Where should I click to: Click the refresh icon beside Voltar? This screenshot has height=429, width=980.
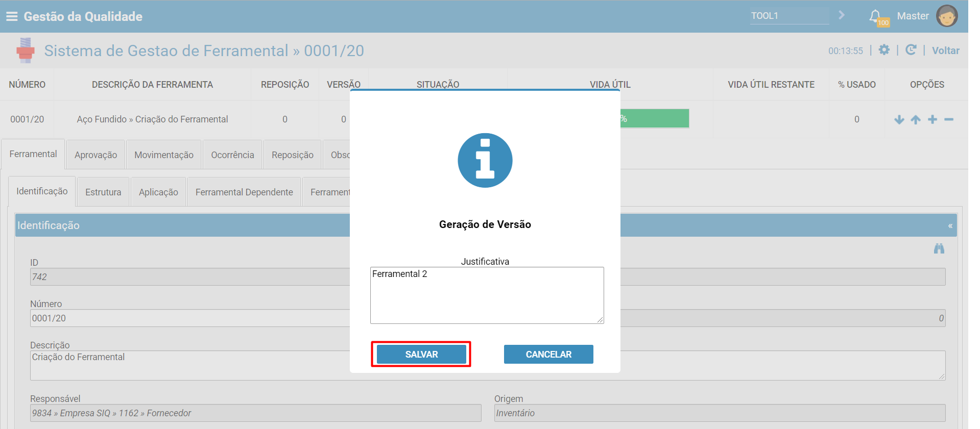pos(911,50)
